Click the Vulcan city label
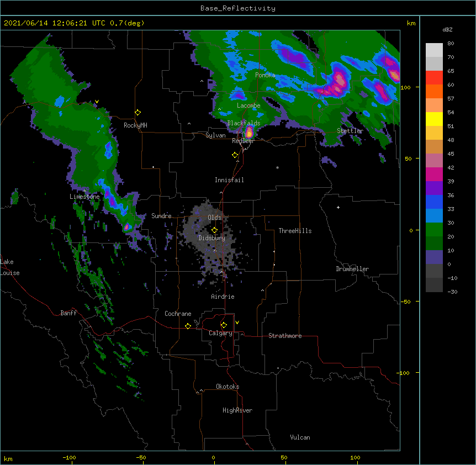This screenshot has height=465, width=476. tap(300, 437)
